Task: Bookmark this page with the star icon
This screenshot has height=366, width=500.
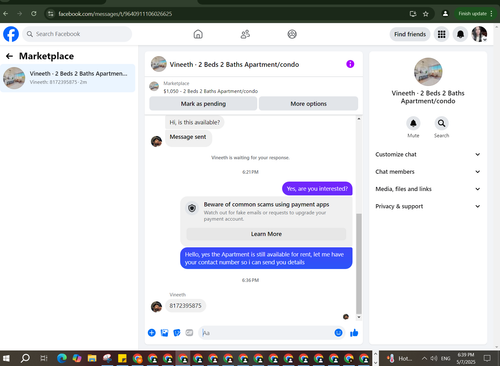Action: coord(426,14)
